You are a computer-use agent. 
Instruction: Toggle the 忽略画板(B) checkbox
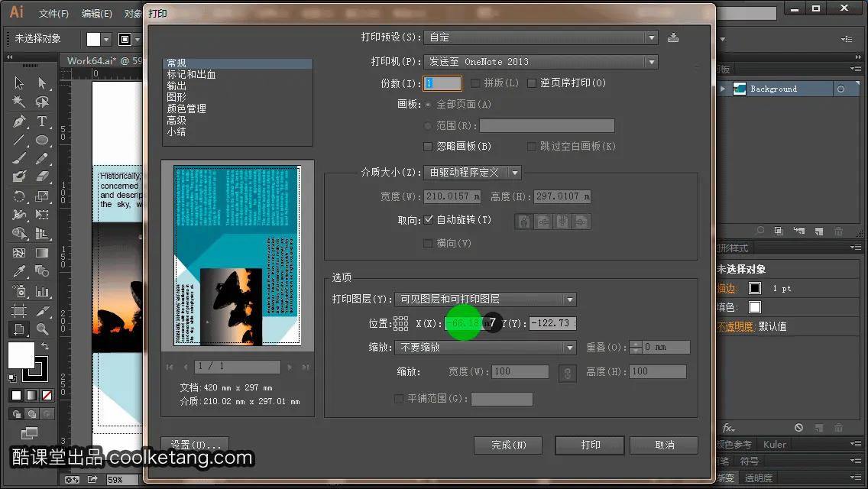point(428,147)
